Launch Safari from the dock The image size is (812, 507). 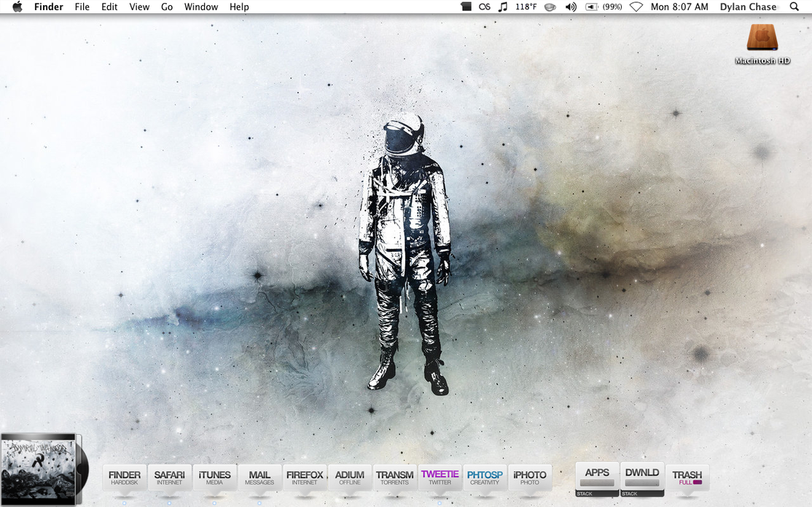169,477
